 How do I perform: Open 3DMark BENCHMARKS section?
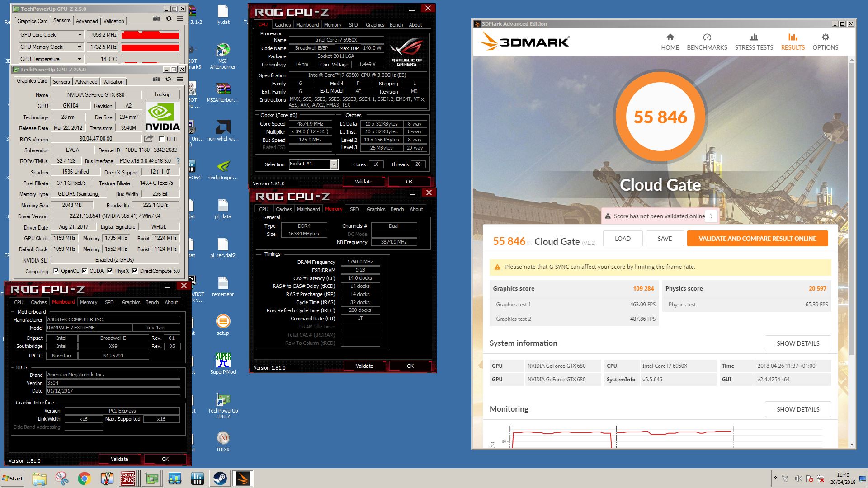pos(707,42)
